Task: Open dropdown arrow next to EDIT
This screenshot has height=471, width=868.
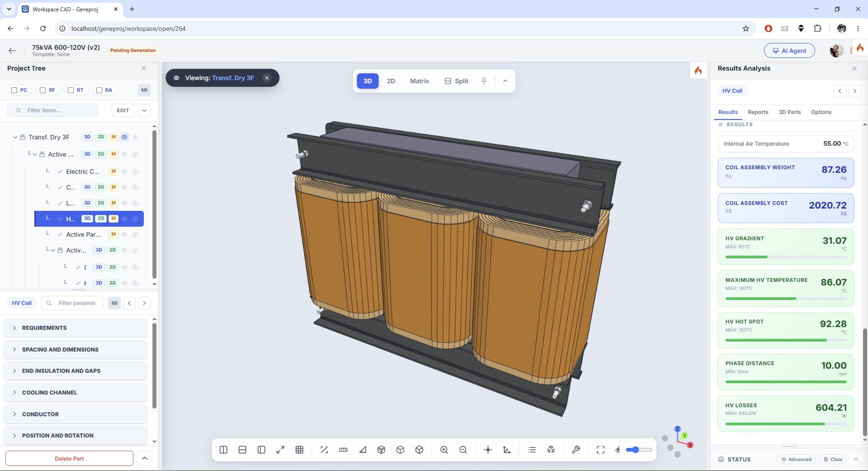Action: 144,110
